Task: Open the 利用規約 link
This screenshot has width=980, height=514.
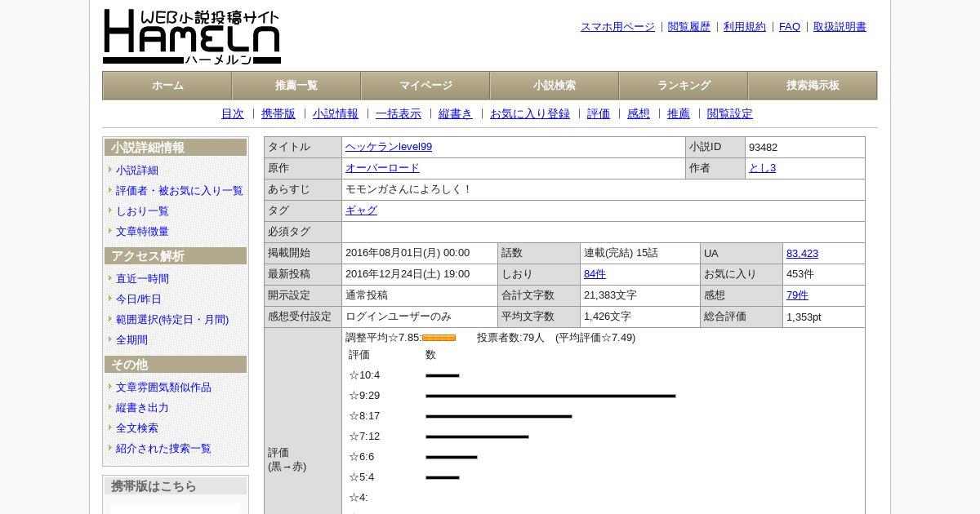Action: [x=745, y=27]
